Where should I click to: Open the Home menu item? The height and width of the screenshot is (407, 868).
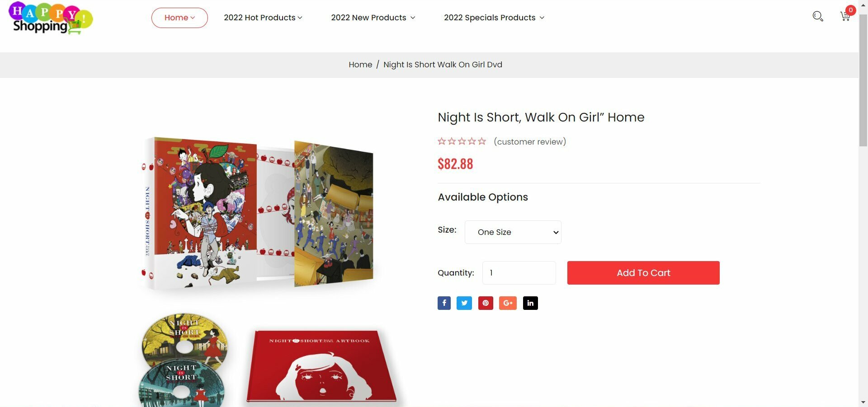tap(179, 18)
